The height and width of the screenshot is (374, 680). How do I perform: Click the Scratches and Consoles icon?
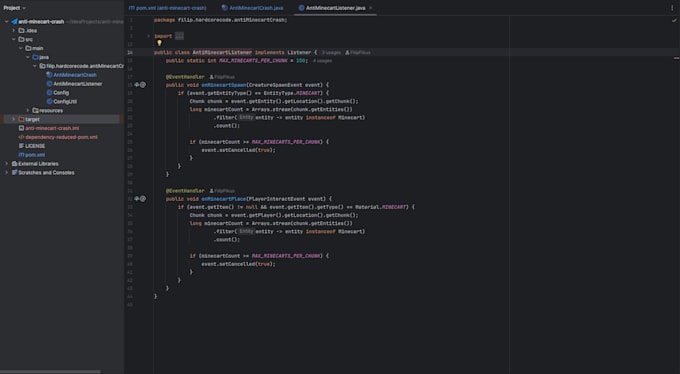(14, 173)
